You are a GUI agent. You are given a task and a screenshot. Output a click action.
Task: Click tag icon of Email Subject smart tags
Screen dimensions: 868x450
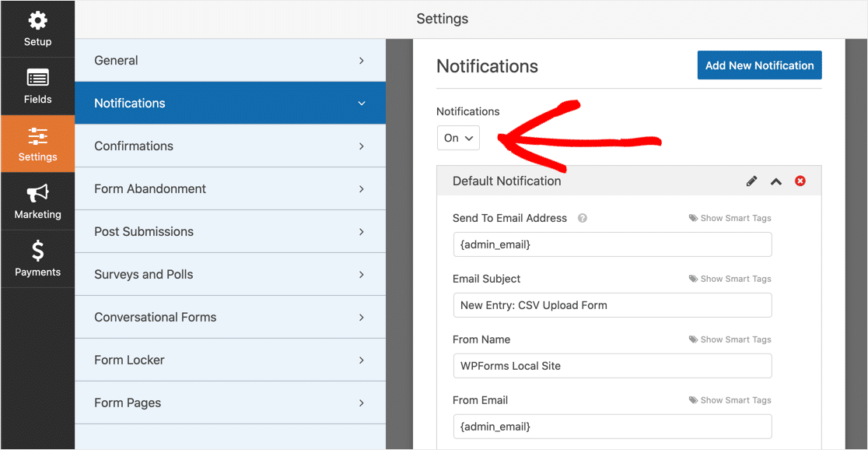tap(693, 279)
